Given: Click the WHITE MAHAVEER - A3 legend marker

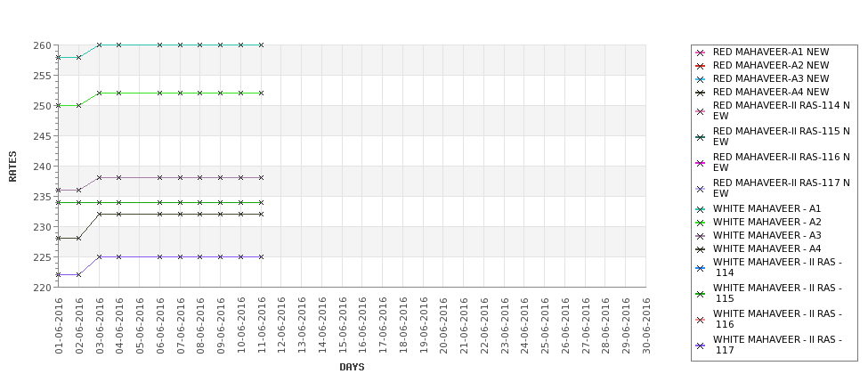Looking at the screenshot, I should click(701, 236).
